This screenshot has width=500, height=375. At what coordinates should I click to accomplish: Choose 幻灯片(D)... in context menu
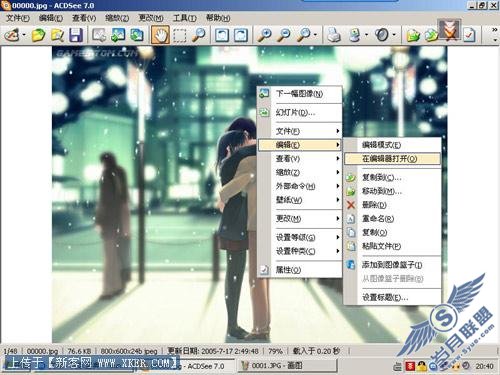coord(300,113)
